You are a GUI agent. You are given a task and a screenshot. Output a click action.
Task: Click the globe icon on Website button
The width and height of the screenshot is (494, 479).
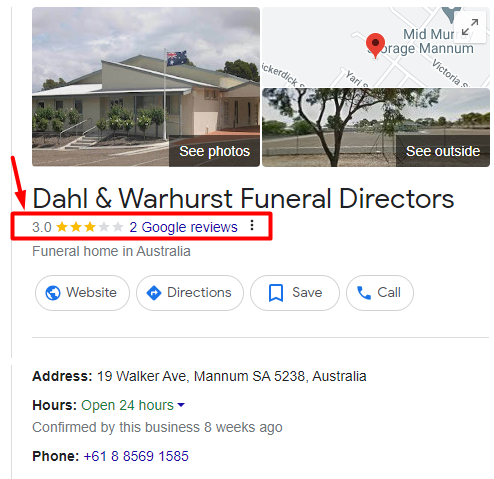pyautogui.click(x=53, y=293)
